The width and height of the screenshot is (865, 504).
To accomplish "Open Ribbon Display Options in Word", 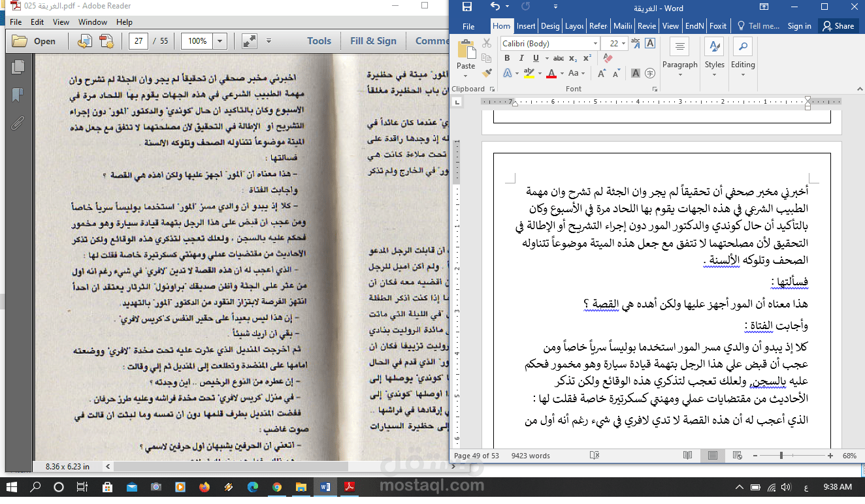I will [x=764, y=7].
